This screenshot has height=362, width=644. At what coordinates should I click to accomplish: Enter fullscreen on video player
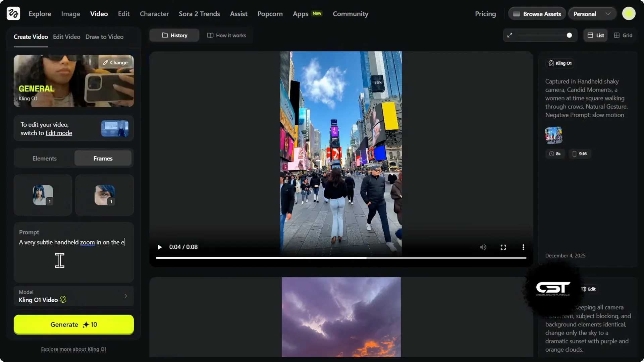coord(503,247)
